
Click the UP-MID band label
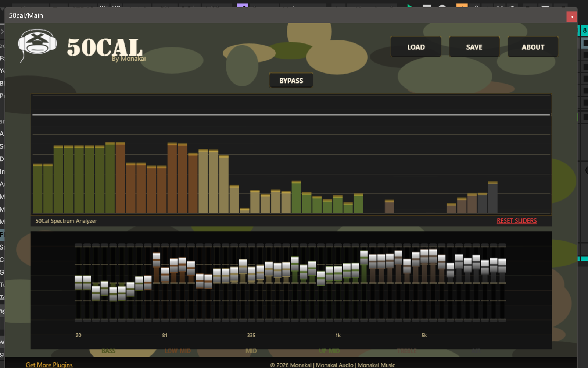pyautogui.click(x=329, y=351)
